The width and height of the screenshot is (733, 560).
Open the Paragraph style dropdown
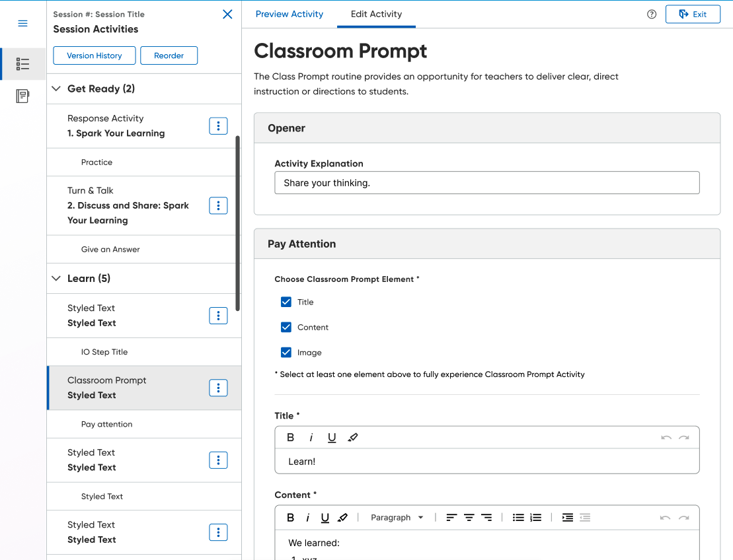397,518
